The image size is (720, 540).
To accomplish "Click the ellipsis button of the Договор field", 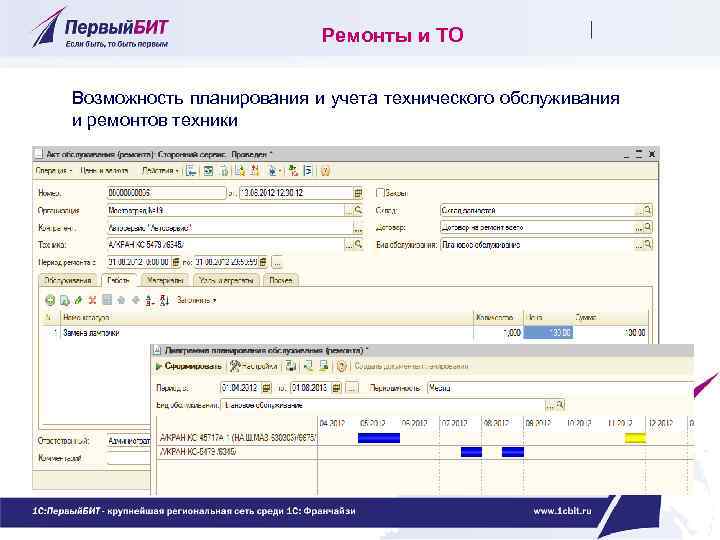I will [x=639, y=227].
